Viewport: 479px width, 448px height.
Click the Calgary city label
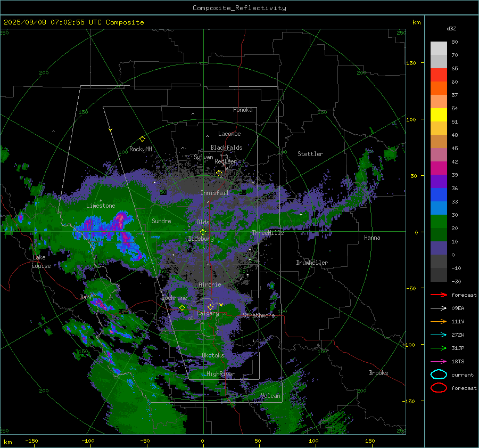coord(208,313)
